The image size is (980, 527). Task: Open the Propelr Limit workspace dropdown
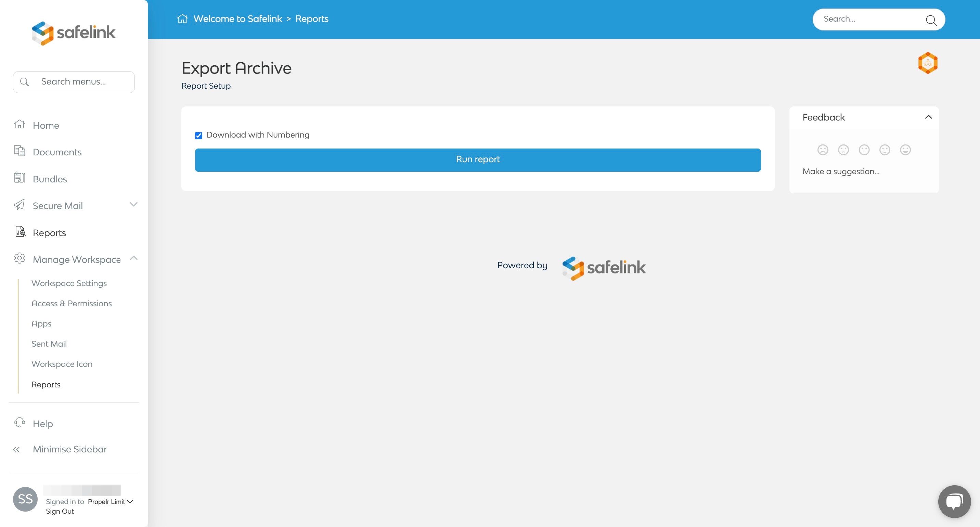click(x=110, y=502)
